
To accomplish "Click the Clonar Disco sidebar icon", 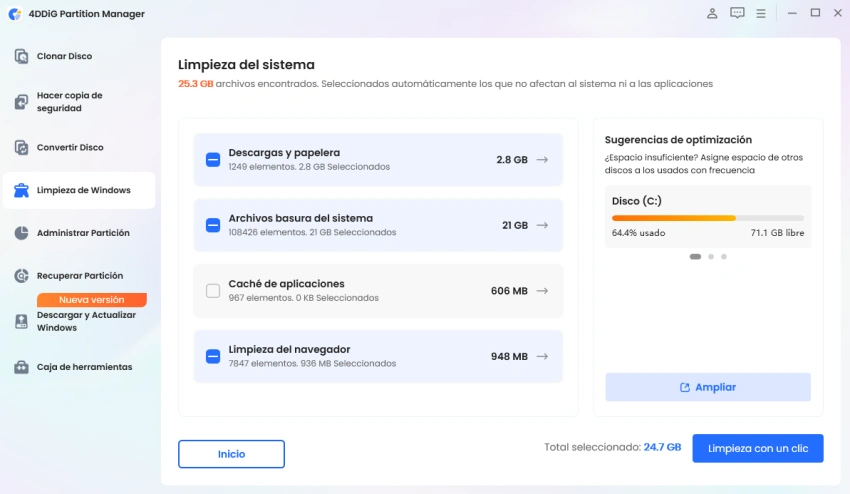I will (x=21, y=56).
